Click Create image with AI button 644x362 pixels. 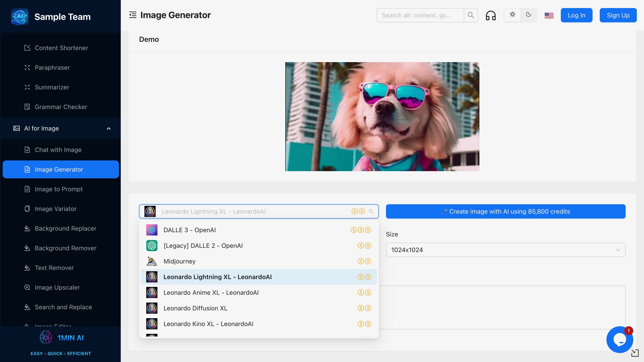pyautogui.click(x=506, y=211)
